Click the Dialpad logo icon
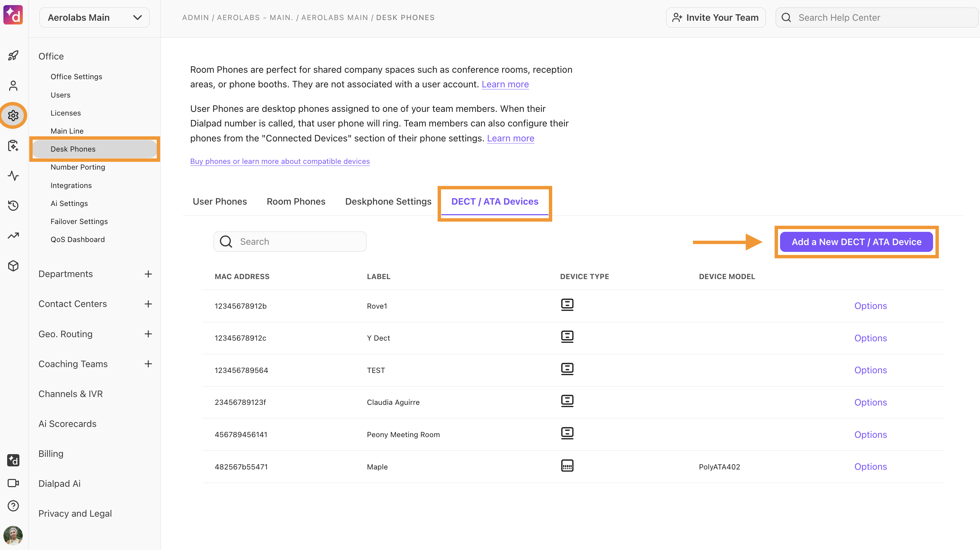 pos(13,15)
